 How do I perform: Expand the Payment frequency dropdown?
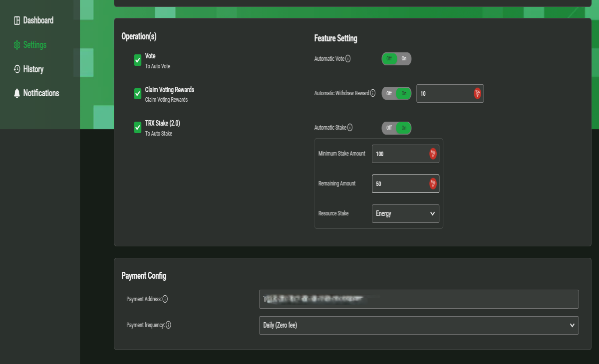click(x=419, y=325)
